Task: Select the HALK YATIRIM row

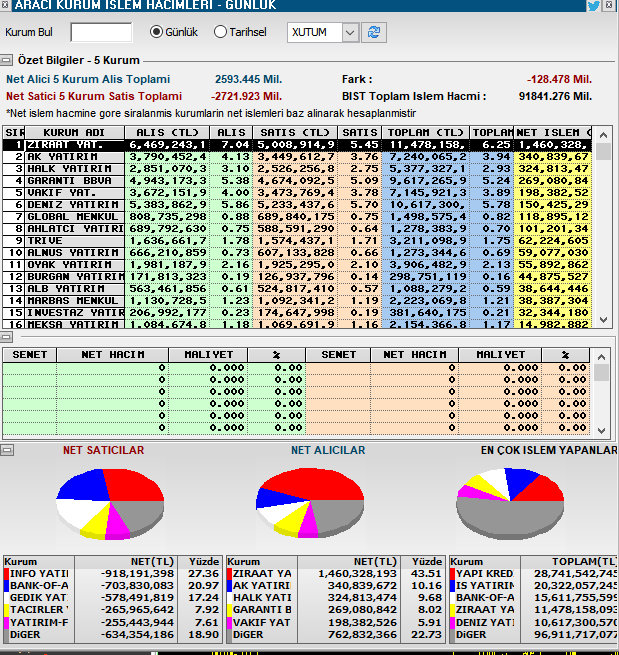Action: coord(297,169)
